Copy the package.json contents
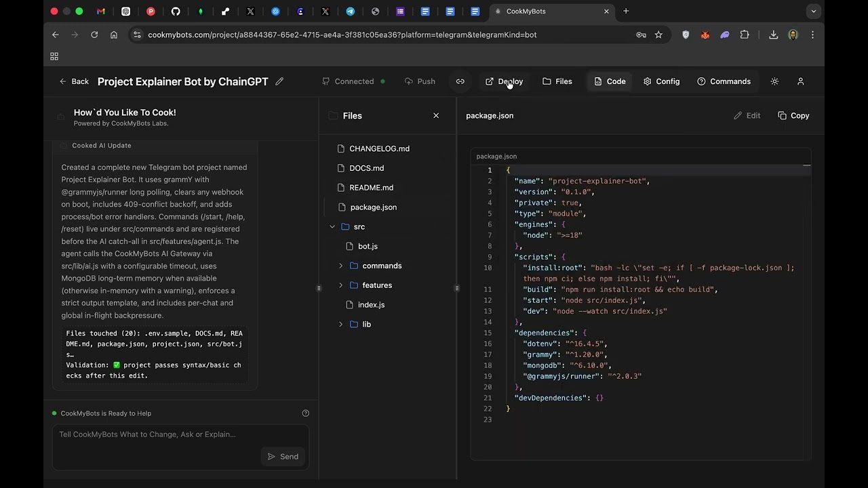The image size is (868, 488). click(x=793, y=116)
